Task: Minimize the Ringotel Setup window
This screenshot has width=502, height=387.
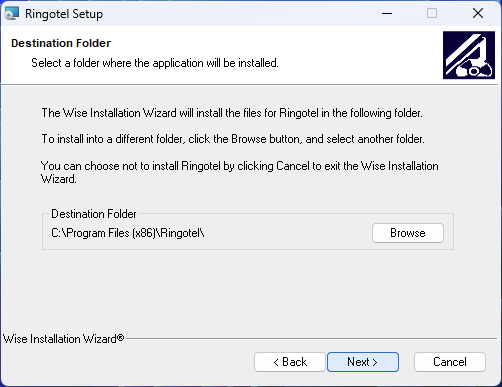Action: (x=387, y=14)
